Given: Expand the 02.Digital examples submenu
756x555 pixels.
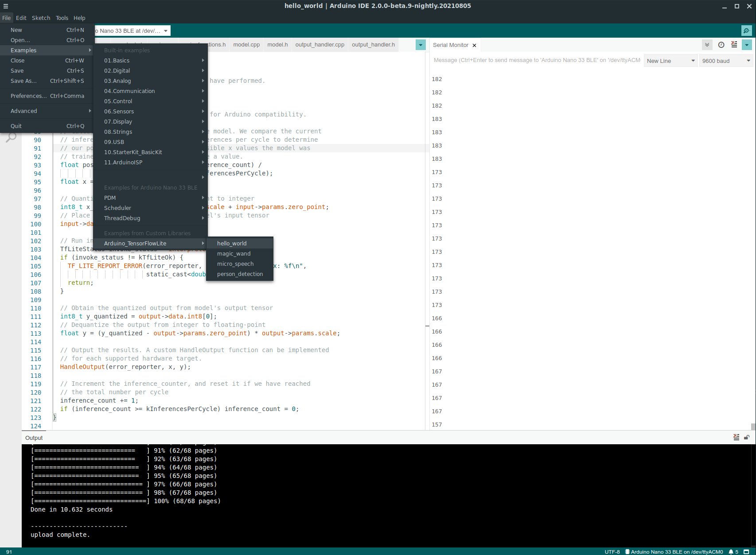Looking at the screenshot, I should click(x=150, y=70).
